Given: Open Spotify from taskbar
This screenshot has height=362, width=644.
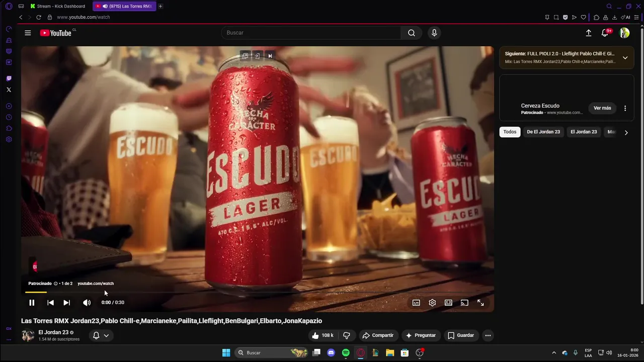Looking at the screenshot, I should [346, 353].
